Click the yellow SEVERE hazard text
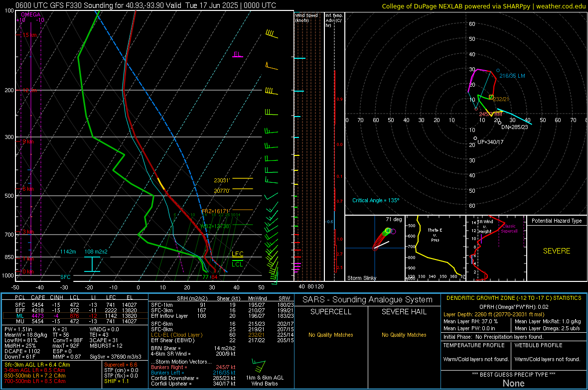Image resolution: width=588 pixels, height=390 pixels. pyautogui.click(x=557, y=251)
